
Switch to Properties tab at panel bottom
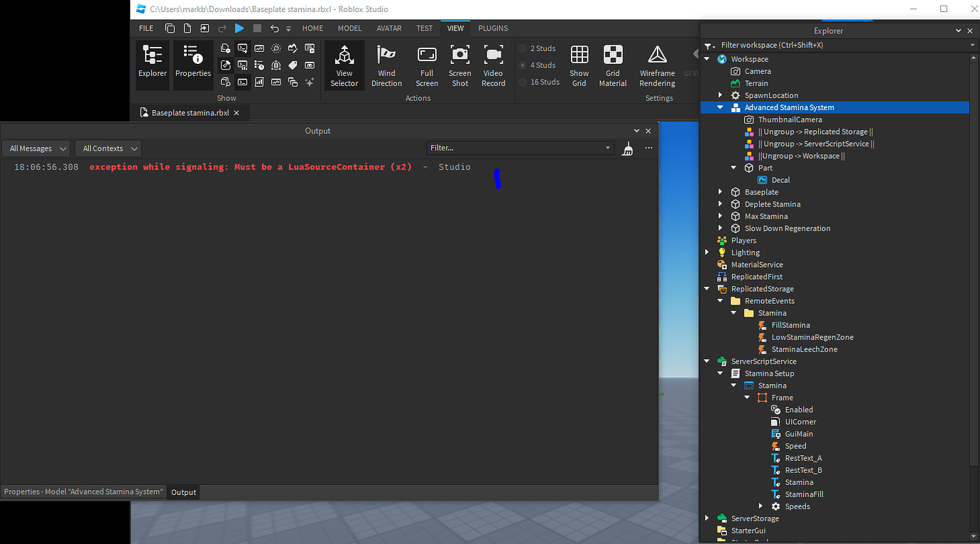[x=84, y=491]
